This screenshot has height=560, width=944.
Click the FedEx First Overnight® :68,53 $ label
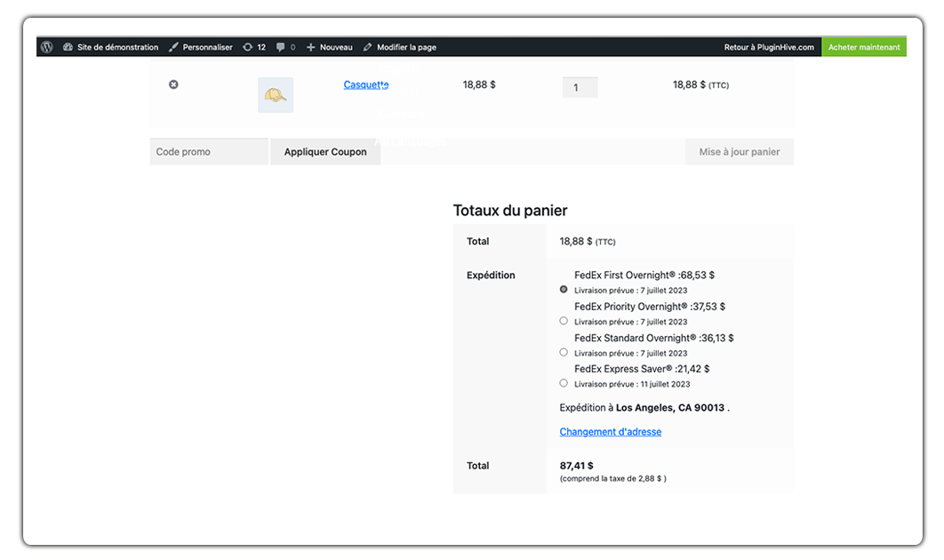[644, 276]
